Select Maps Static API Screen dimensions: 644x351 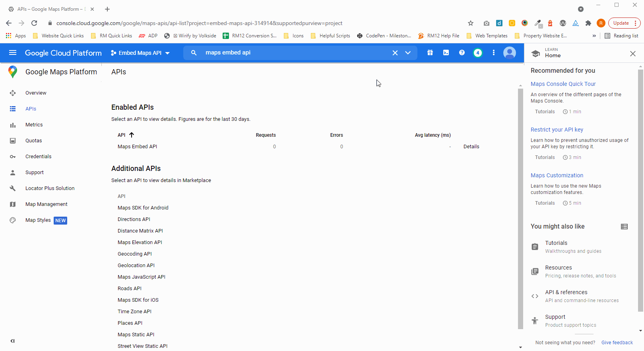point(136,335)
